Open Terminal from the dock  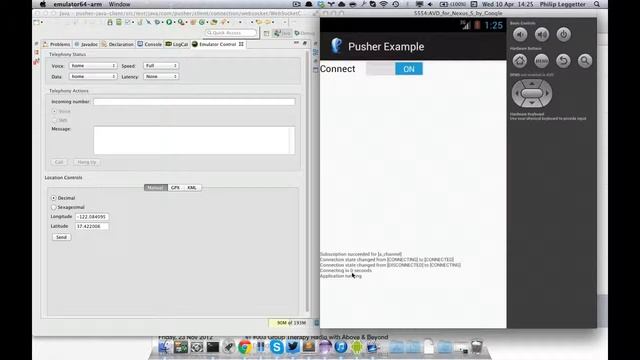coord(213,347)
